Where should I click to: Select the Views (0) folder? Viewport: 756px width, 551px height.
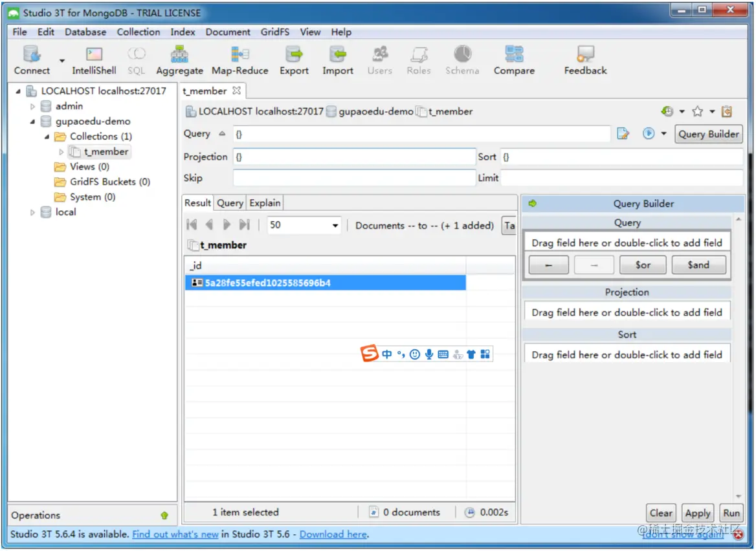click(x=82, y=167)
